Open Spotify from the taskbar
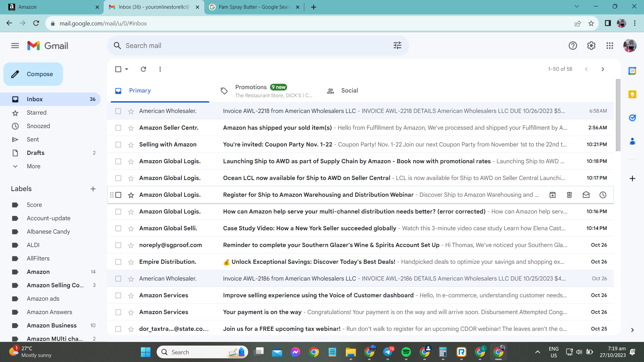This screenshot has width=644, height=362. [406, 352]
